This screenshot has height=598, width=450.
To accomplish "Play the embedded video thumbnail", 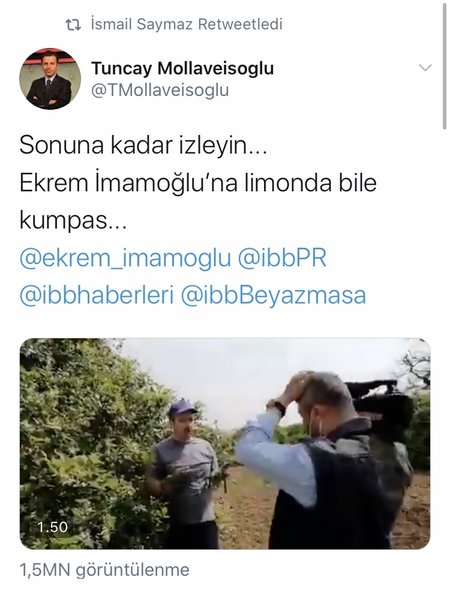I will pos(225,444).
